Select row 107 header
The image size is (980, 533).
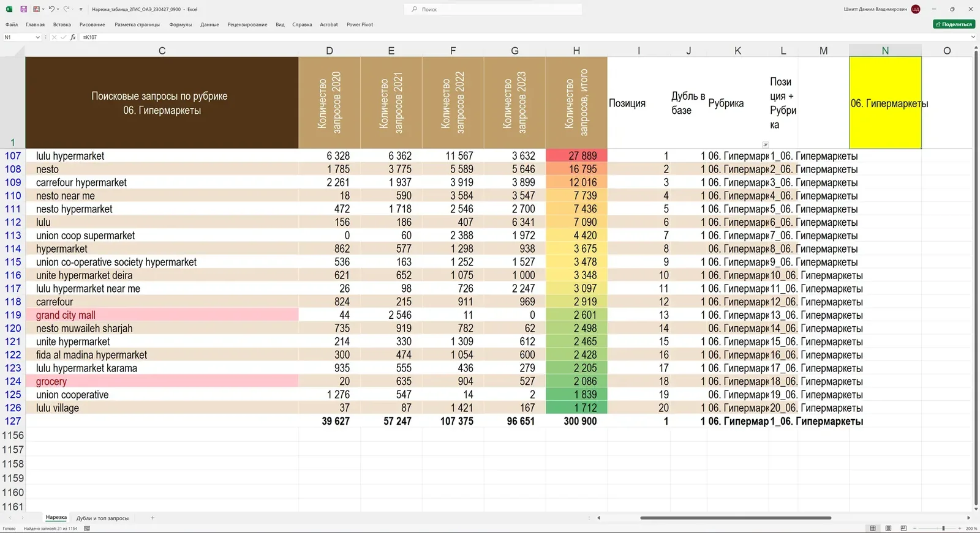pos(13,156)
